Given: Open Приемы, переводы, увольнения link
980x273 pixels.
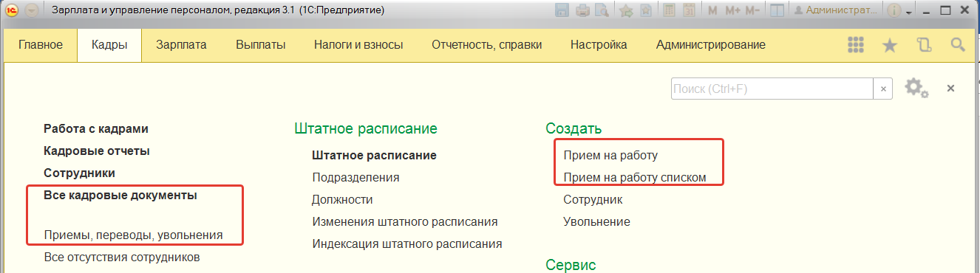Looking at the screenshot, I should click(x=133, y=235).
